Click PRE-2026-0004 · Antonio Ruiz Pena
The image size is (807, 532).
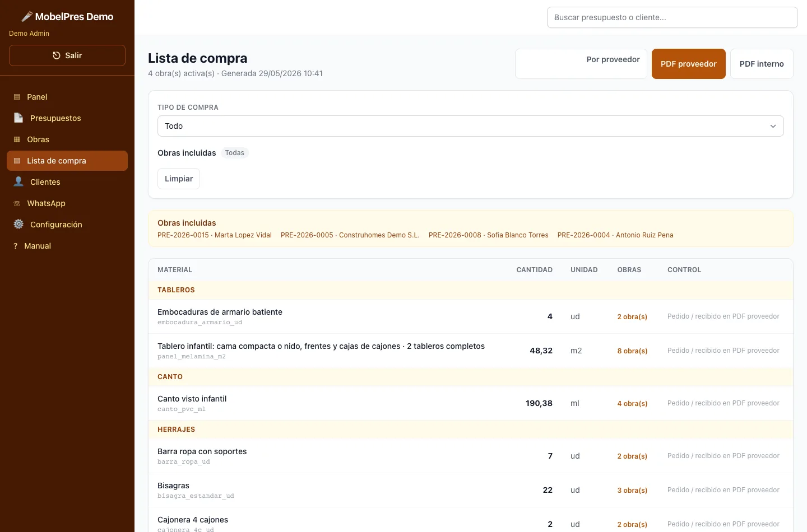[x=615, y=235]
